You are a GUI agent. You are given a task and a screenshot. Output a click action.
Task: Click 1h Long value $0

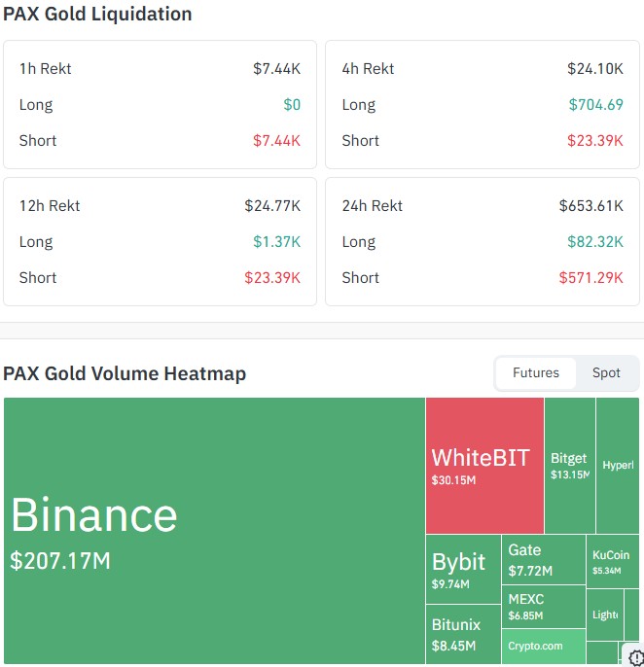click(292, 105)
